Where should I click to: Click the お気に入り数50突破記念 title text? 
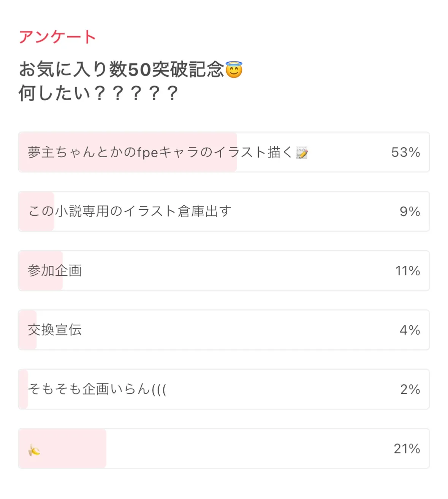[x=122, y=70]
